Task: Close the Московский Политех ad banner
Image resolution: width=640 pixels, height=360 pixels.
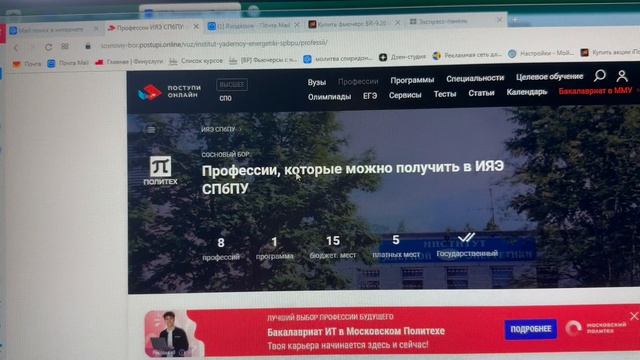Action: point(634,316)
